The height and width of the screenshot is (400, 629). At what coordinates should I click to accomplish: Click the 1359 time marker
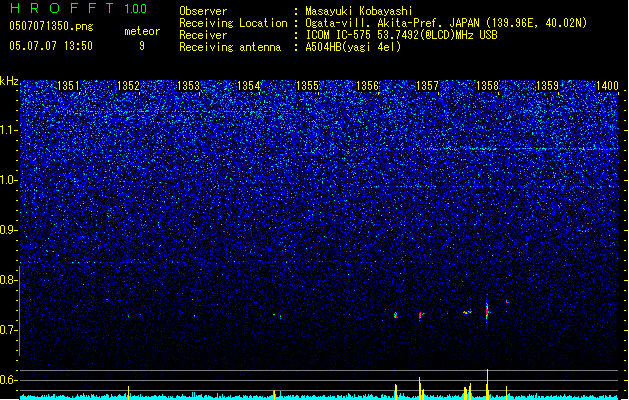pyautogui.click(x=547, y=86)
